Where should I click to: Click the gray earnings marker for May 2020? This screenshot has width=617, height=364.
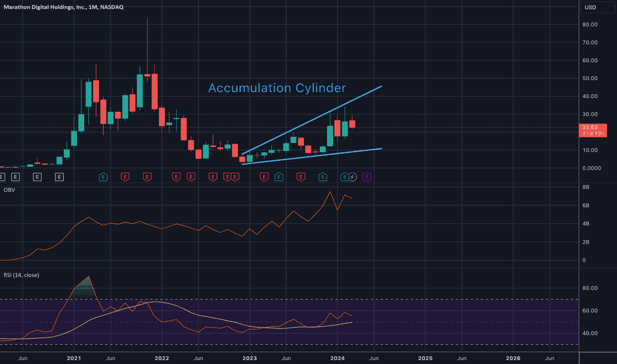pyautogui.click(x=15, y=177)
